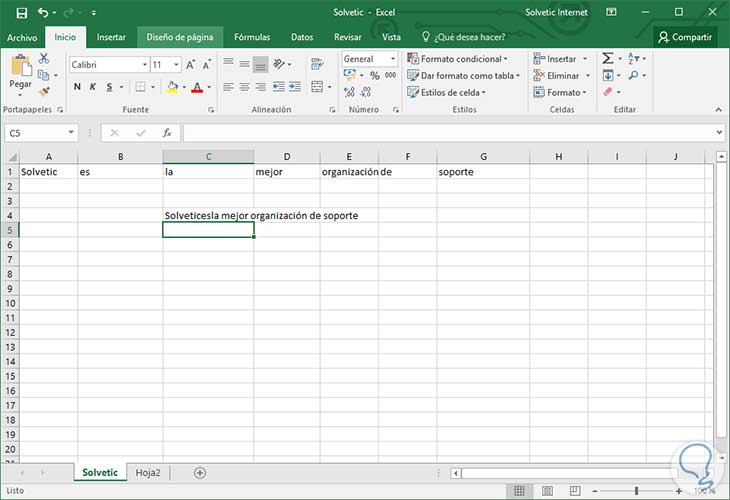The image size is (730, 500).
Task: Increase decimal places
Action: [x=350, y=92]
